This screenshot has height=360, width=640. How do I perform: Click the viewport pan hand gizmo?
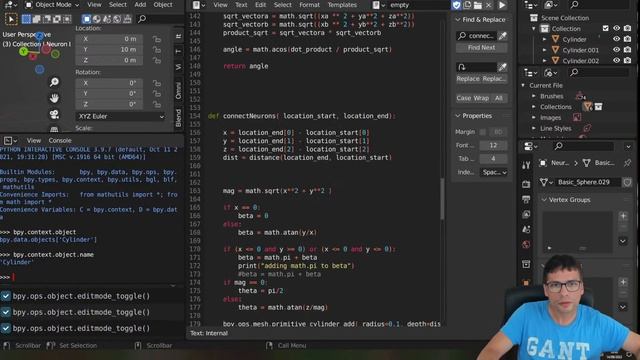tap(54, 98)
